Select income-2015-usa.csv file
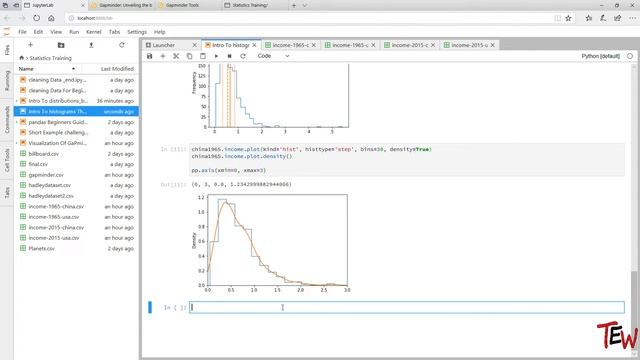The height and width of the screenshot is (360, 640). [x=77, y=238]
